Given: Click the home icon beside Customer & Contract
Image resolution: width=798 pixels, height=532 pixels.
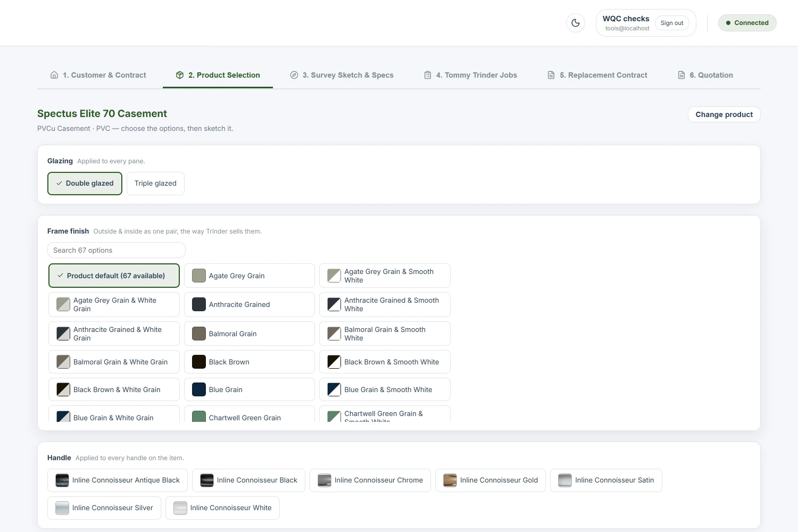Looking at the screenshot, I should point(54,75).
